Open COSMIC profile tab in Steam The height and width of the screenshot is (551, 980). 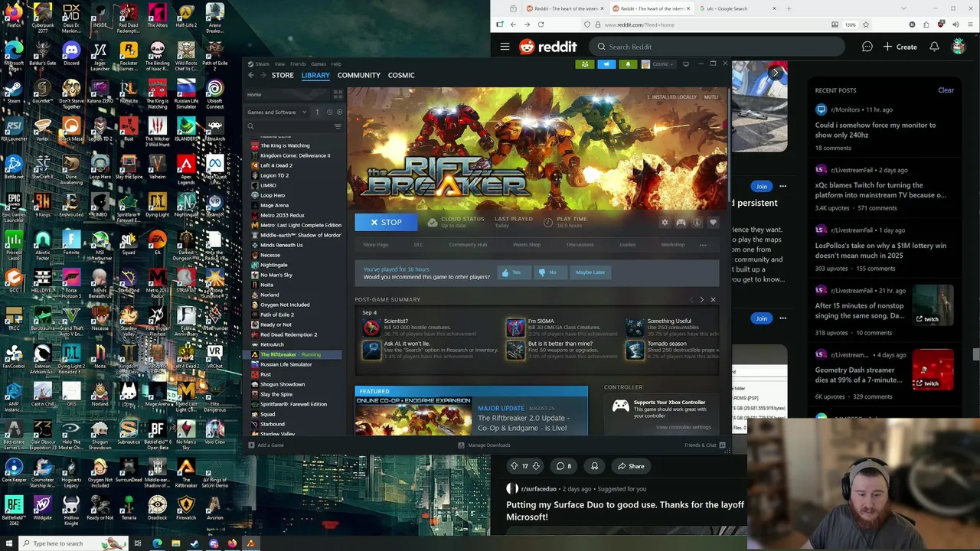[401, 75]
